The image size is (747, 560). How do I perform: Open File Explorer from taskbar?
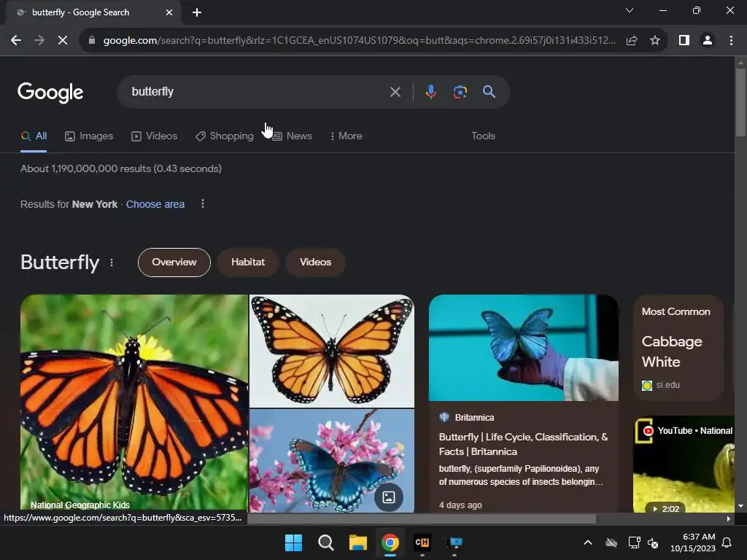[357, 542]
